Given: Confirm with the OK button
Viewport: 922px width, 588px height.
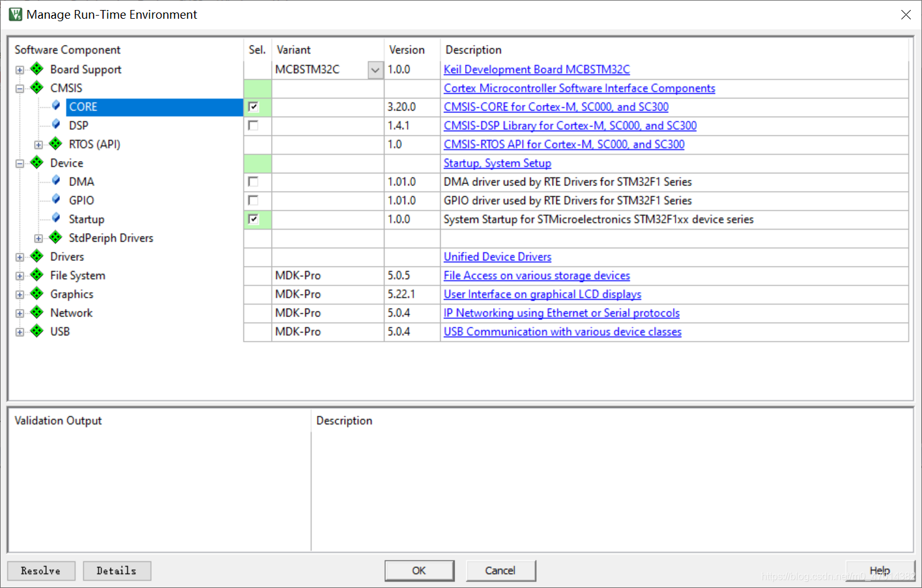Looking at the screenshot, I should point(419,571).
